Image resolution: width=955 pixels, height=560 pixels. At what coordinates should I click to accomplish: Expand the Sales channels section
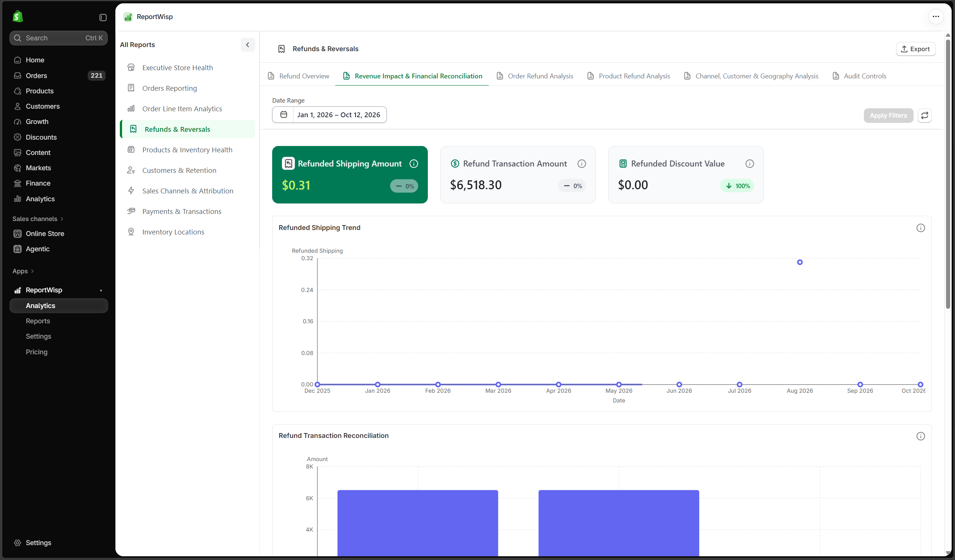38,219
